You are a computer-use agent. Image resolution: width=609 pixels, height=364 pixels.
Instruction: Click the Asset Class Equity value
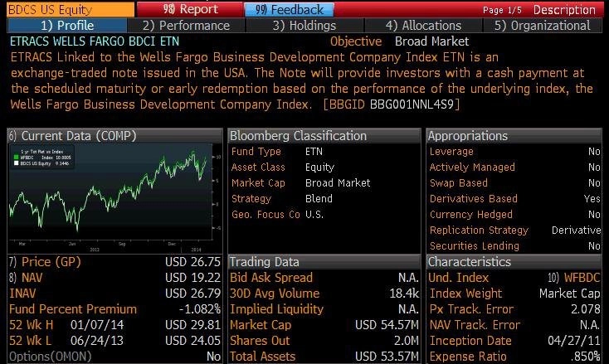[319, 167]
